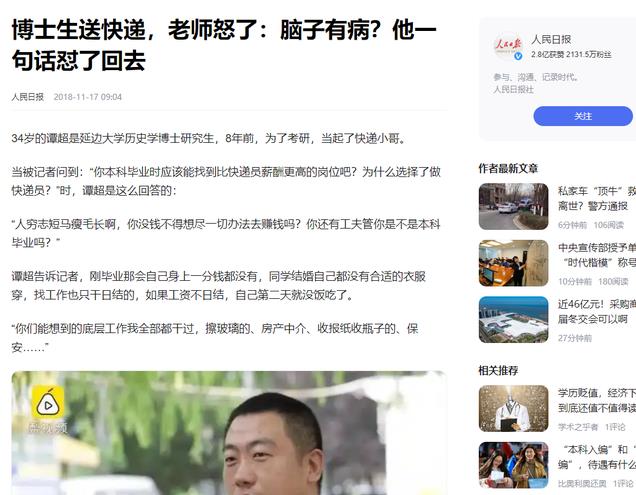The width and height of the screenshot is (636, 495).
Task: Open the private car 顶牛 article thumbnail
Action: pyautogui.click(x=514, y=207)
